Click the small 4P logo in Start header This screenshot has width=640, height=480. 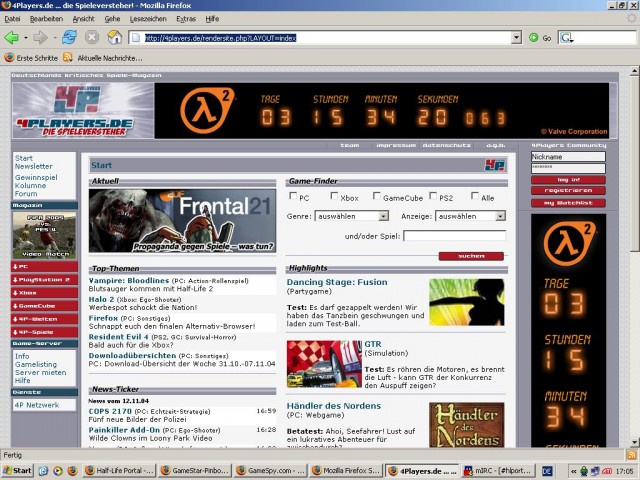495,165
